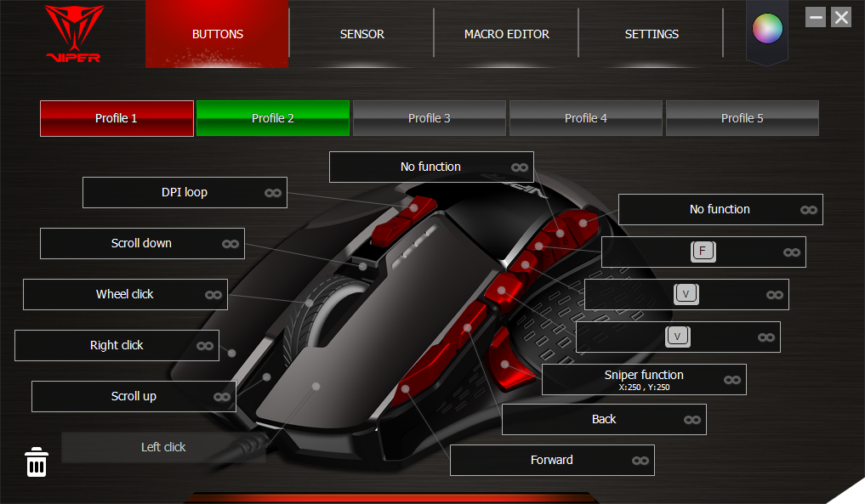Viewport: 865px width, 504px height.
Task: Click link icon on Forward box
Action: [x=640, y=461]
